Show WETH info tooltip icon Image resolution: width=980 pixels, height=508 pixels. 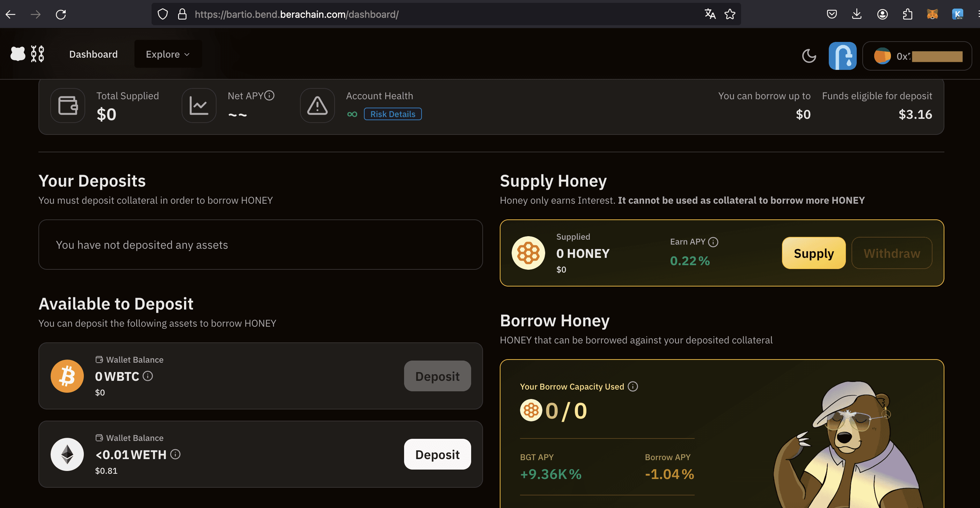point(175,454)
